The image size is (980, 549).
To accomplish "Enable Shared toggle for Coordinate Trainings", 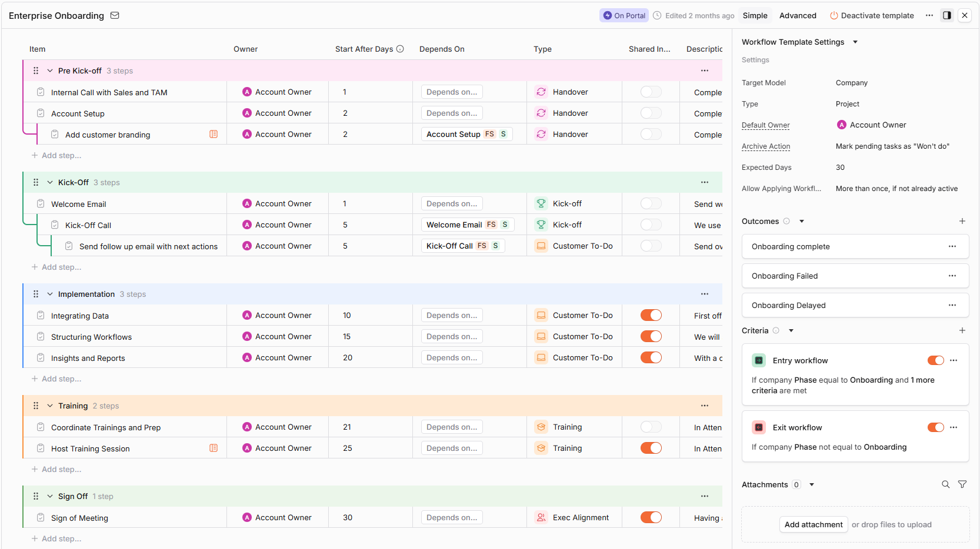I will pos(651,427).
